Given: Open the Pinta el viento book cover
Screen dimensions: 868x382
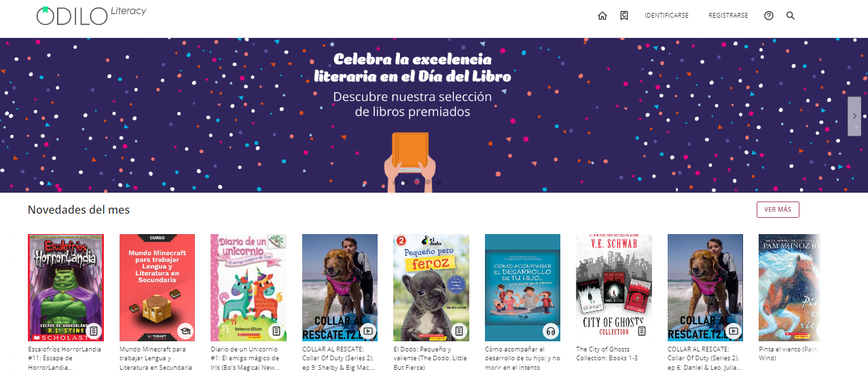Looking at the screenshot, I should [789, 288].
